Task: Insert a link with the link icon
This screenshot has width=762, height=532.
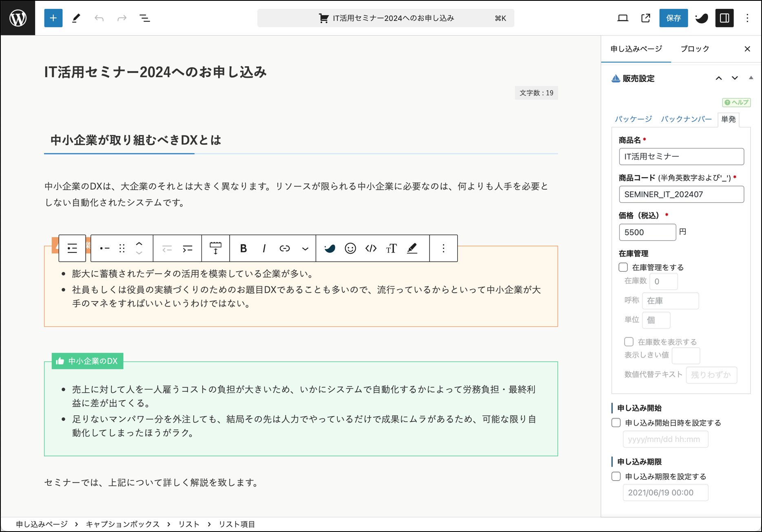Action: tap(285, 248)
